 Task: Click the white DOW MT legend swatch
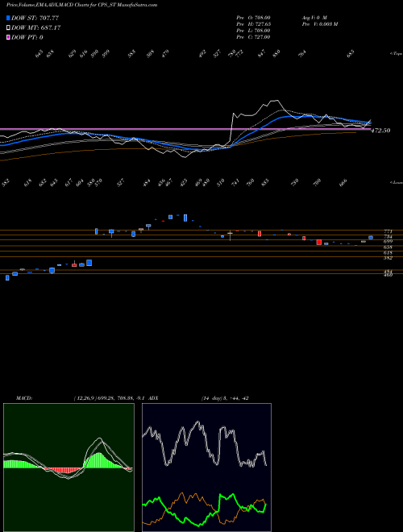(8, 28)
